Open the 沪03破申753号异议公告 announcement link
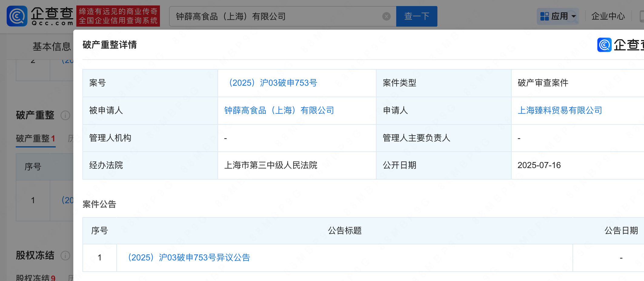The height and width of the screenshot is (281, 644). tap(189, 258)
